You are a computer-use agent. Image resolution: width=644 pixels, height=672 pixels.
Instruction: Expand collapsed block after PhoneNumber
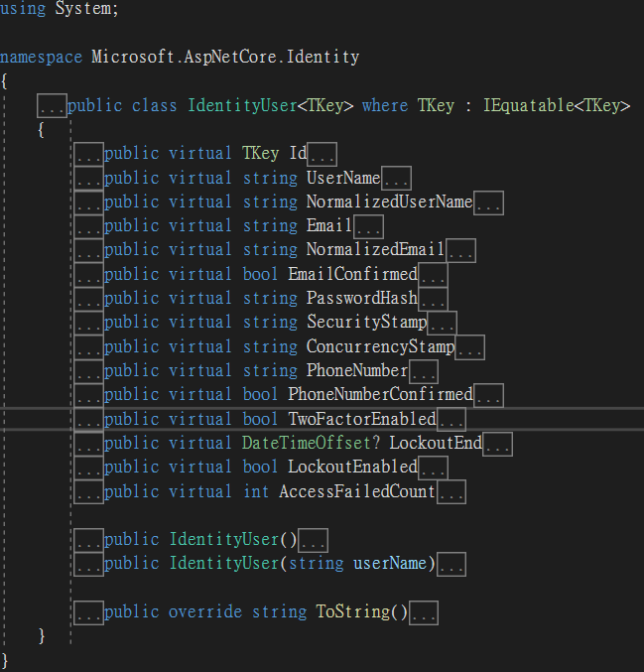point(424,371)
